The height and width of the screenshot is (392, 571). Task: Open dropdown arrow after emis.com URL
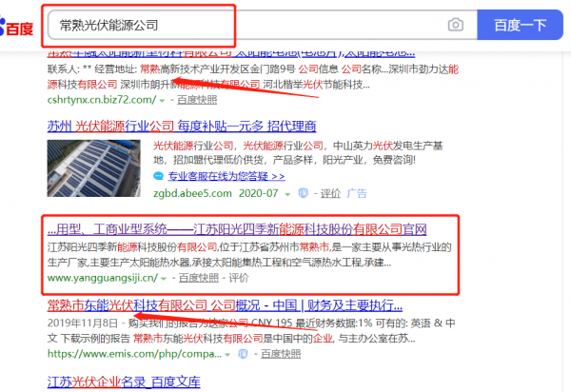pos(227,355)
